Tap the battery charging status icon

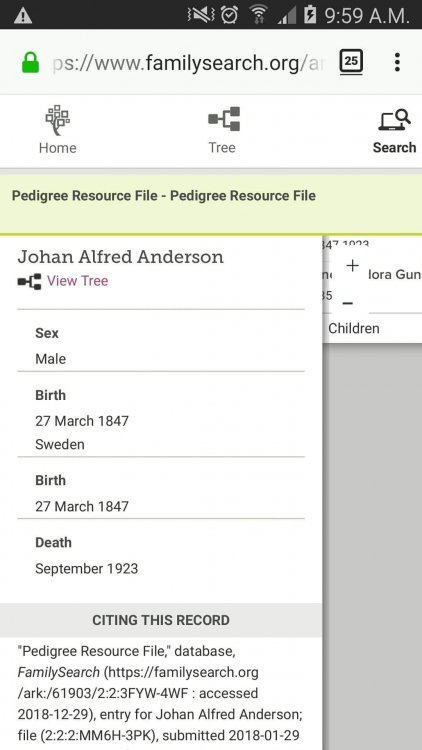(310, 15)
